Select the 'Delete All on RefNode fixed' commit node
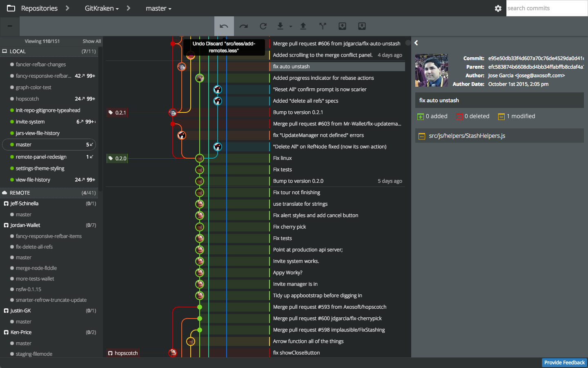Viewport: 588px width, 368px height. click(218, 147)
